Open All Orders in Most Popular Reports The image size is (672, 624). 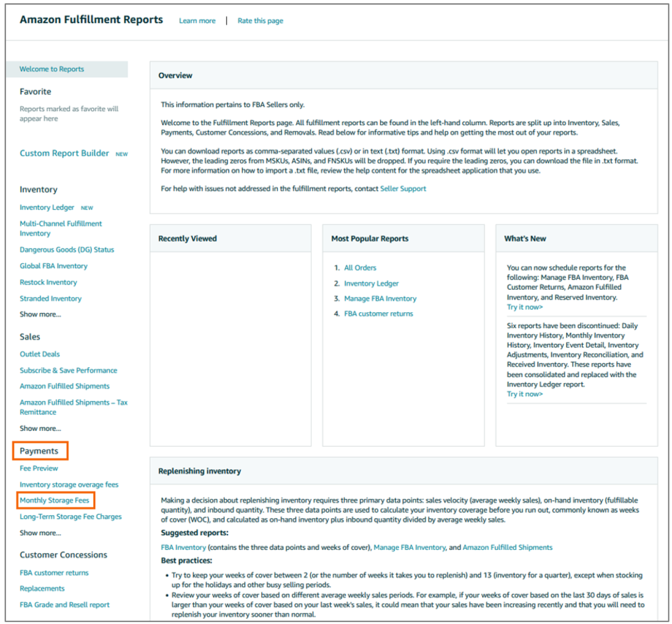coord(360,268)
